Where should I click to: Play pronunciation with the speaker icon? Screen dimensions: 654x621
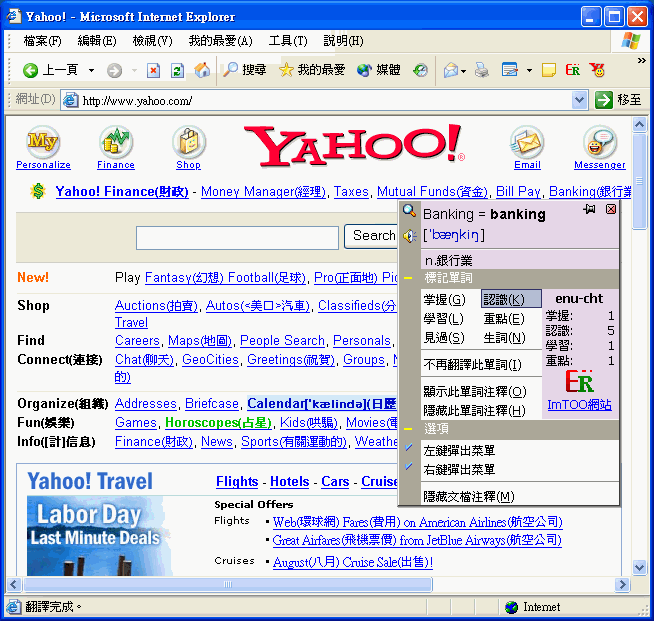pos(410,236)
